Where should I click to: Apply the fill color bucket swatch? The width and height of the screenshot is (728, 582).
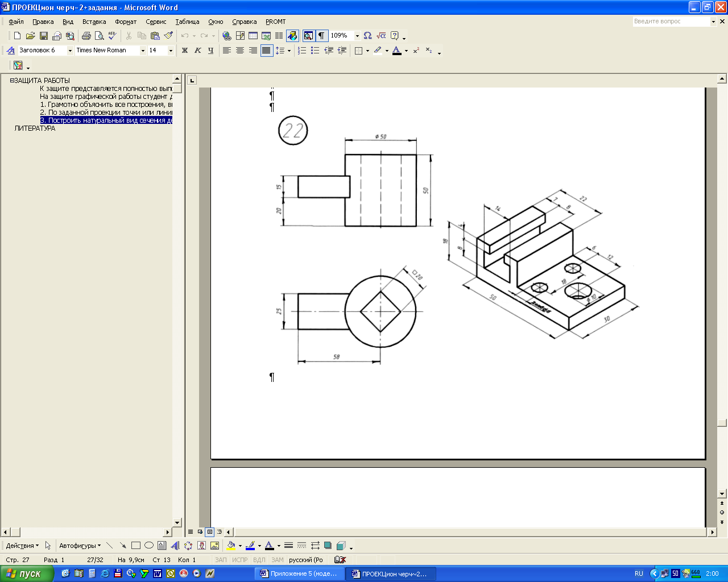tap(231, 546)
